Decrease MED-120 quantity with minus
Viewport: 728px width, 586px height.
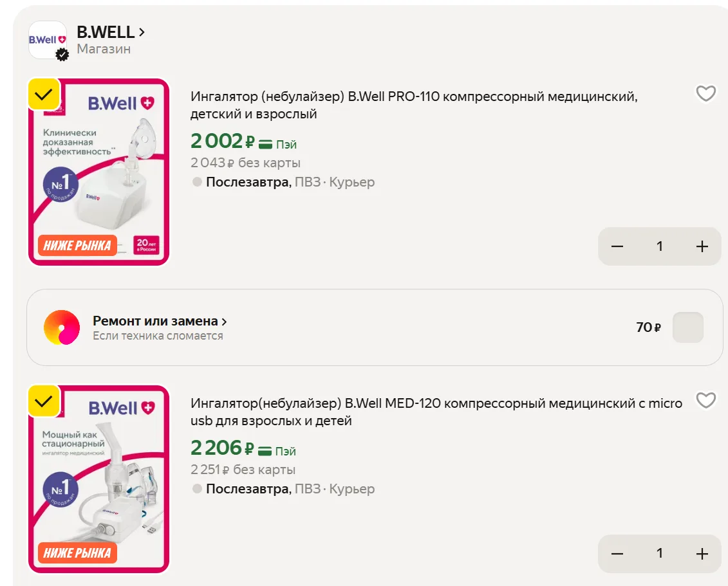pyautogui.click(x=617, y=554)
